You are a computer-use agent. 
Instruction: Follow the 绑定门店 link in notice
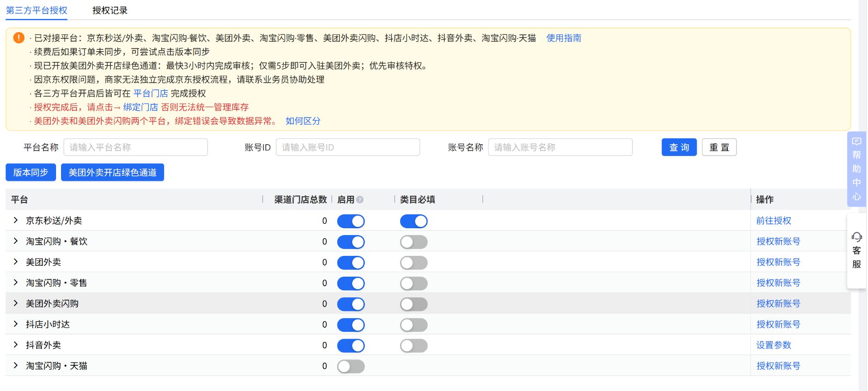pos(141,108)
